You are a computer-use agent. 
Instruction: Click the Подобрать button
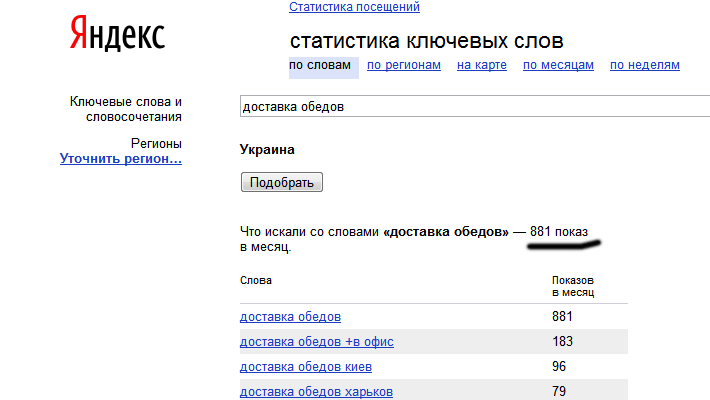click(282, 182)
